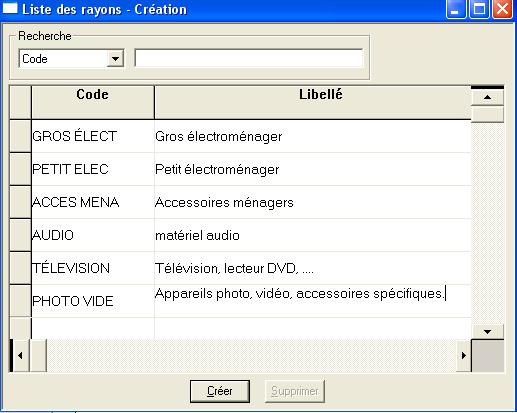Click the PHOTO VIDE code cell
The width and height of the screenshot is (517, 413).
(x=93, y=301)
